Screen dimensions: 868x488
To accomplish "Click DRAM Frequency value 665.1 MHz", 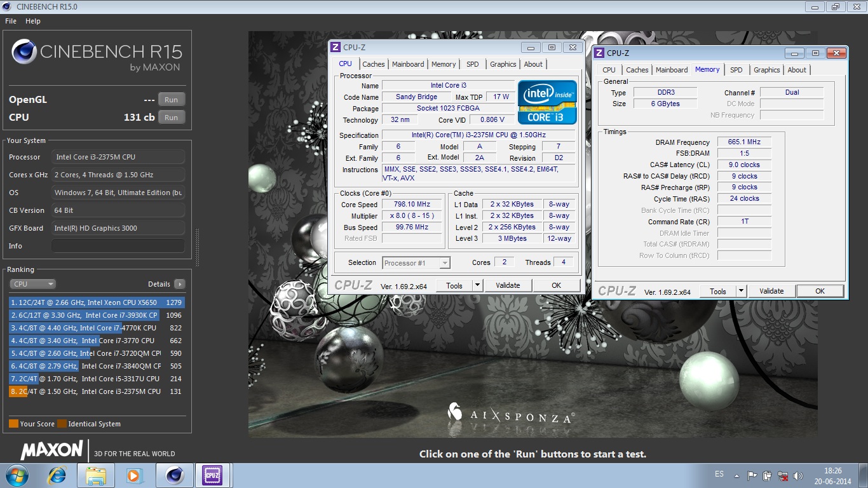I will click(x=744, y=142).
